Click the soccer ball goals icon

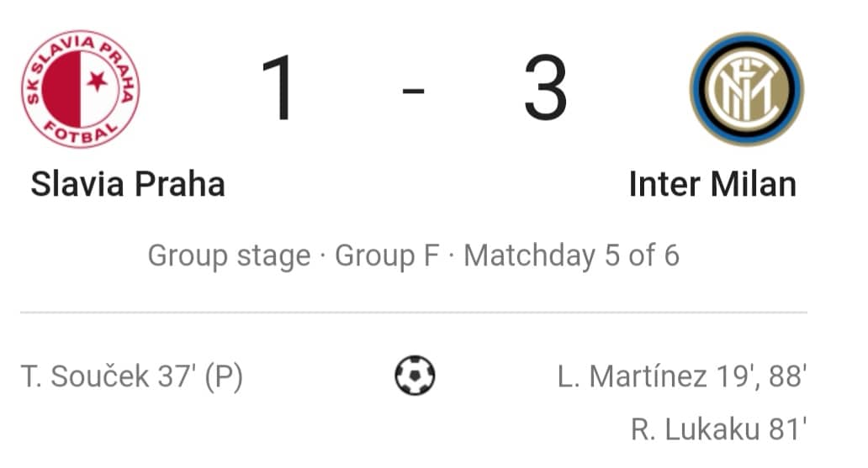pyautogui.click(x=415, y=375)
